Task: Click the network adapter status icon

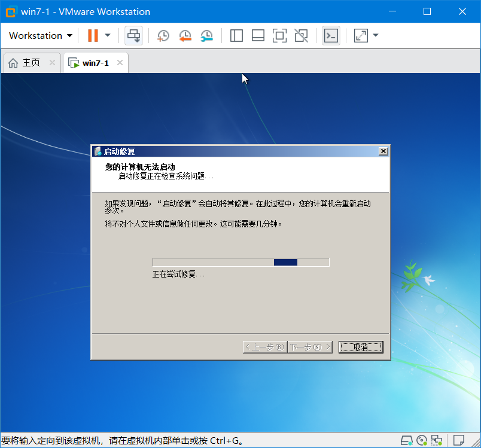Action: 437,441
